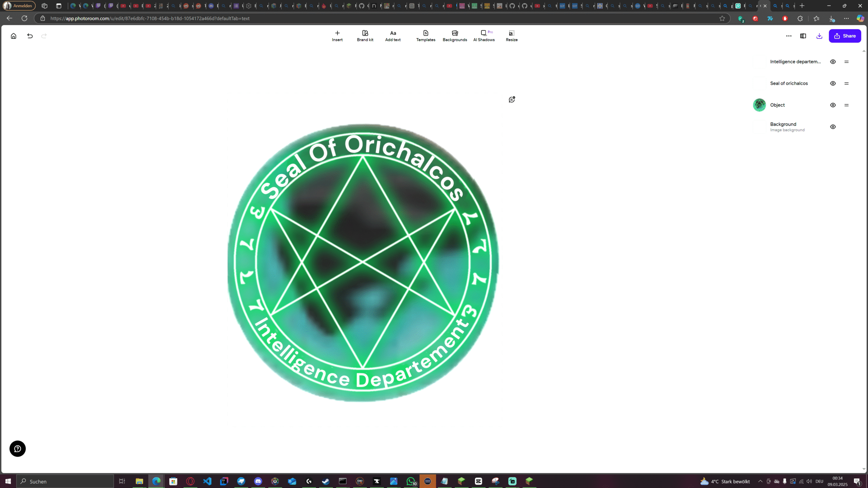Viewport: 868px width, 488px height.
Task: Undo the last edit
Action: click(30, 36)
